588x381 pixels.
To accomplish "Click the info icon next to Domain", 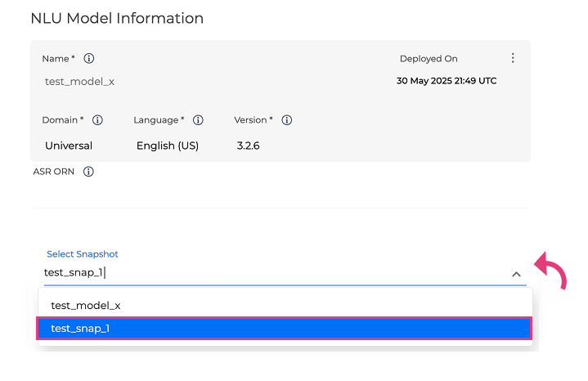I will tap(97, 120).
